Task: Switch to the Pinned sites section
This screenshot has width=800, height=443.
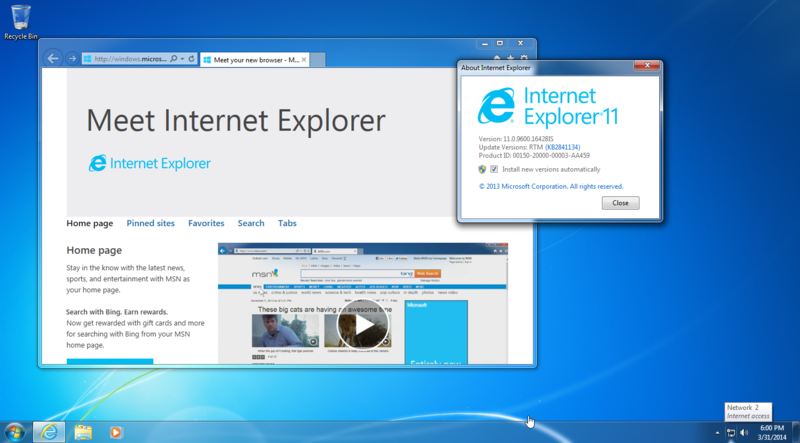Action: click(151, 223)
